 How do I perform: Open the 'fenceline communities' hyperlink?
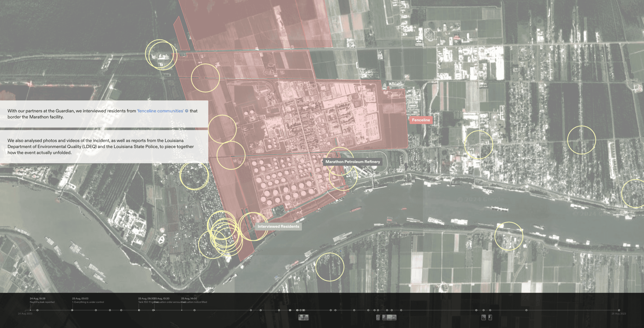point(160,111)
